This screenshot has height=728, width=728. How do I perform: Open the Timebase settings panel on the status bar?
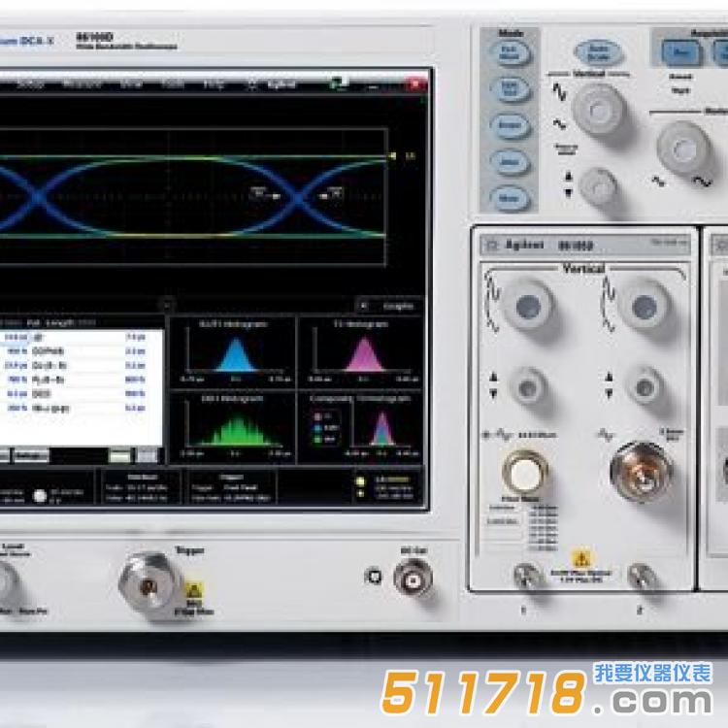(142, 487)
